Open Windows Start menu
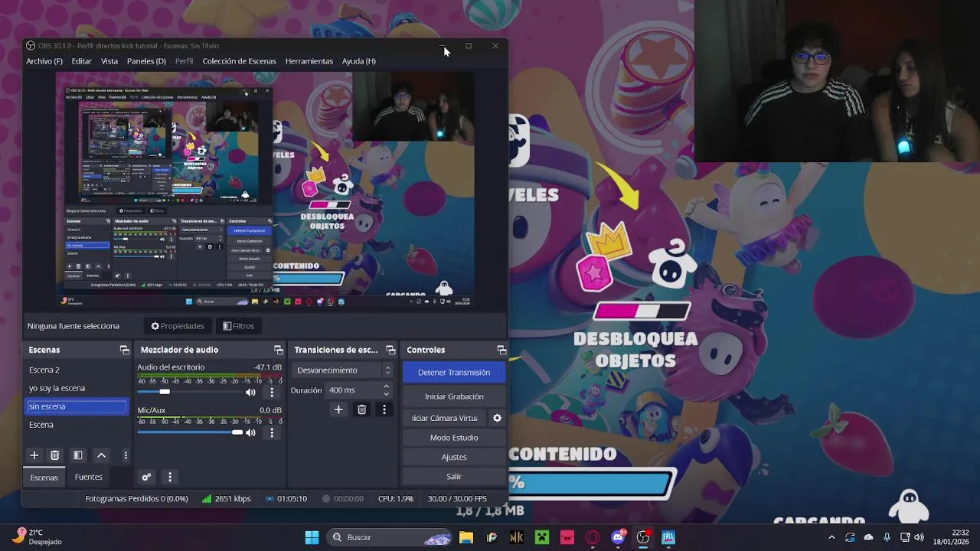This screenshot has width=980, height=551. pyautogui.click(x=312, y=537)
